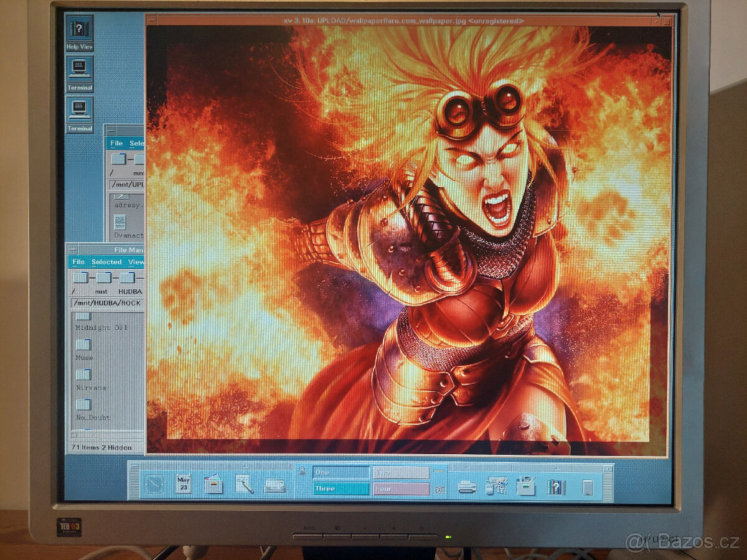Click the EXIT button on the front panel
This screenshot has height=560, width=747.
pos(439,490)
